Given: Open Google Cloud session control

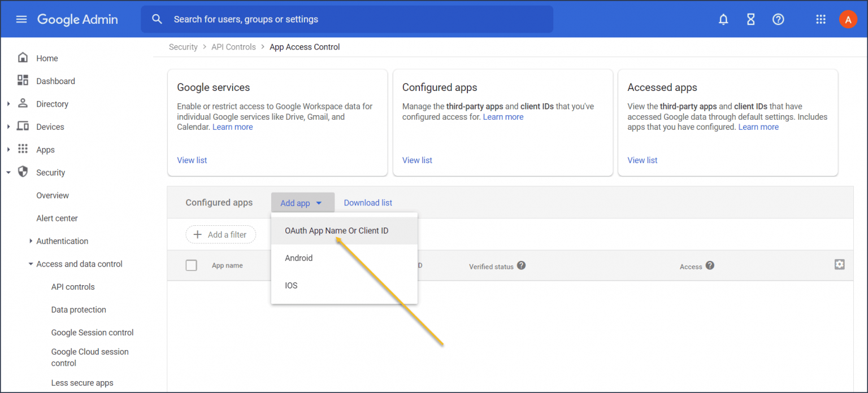Looking at the screenshot, I should 90,357.
